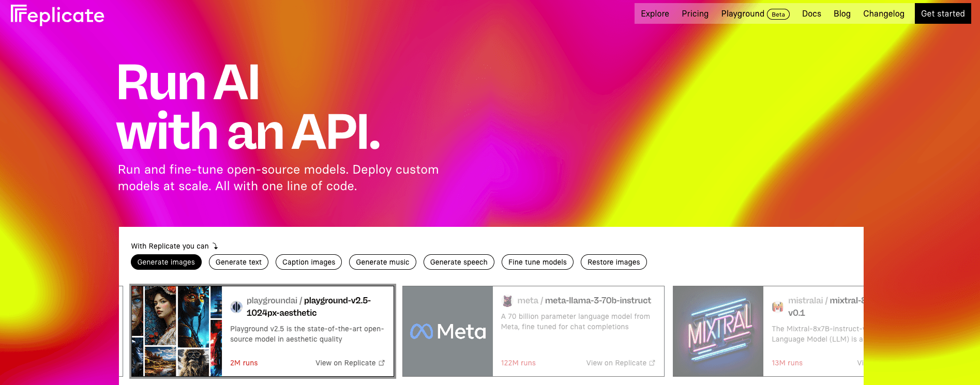Click the playgroundai avatar icon
This screenshot has height=385, width=980.
(x=236, y=307)
